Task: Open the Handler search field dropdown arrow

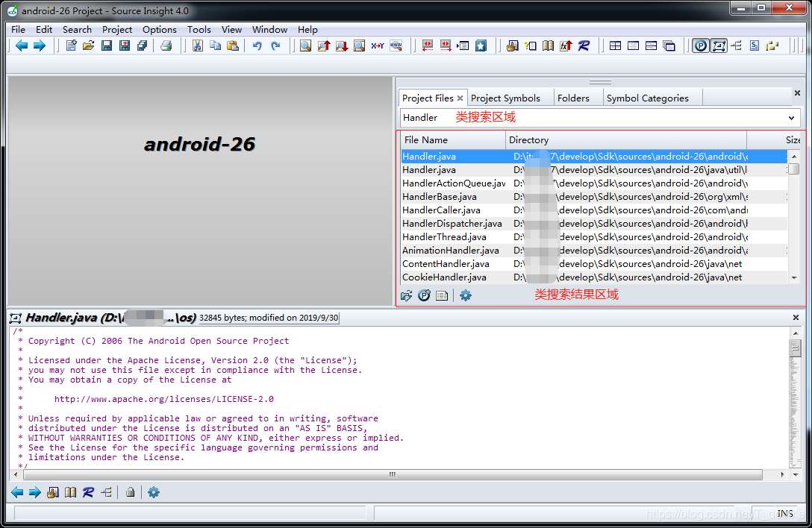Action: [791, 118]
